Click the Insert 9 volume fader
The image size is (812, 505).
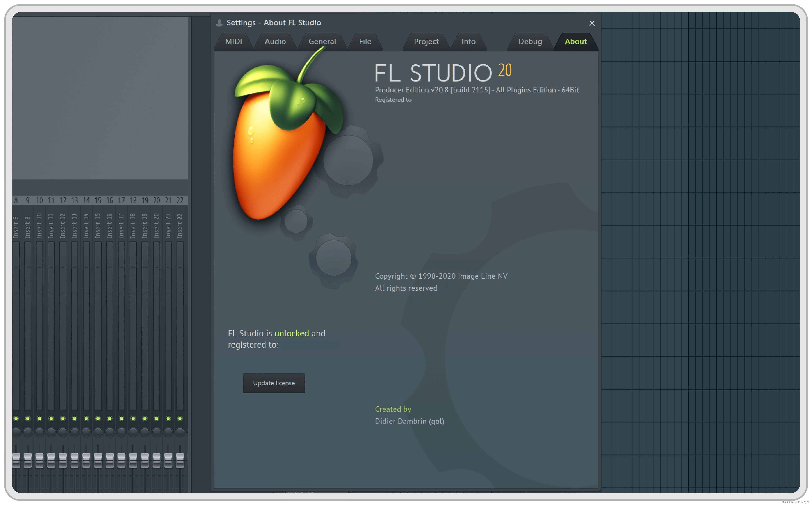coord(28,460)
